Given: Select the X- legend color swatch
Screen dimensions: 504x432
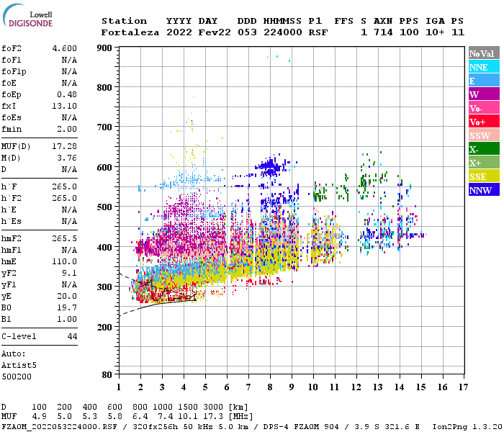Looking at the screenshot, I should point(484,149).
